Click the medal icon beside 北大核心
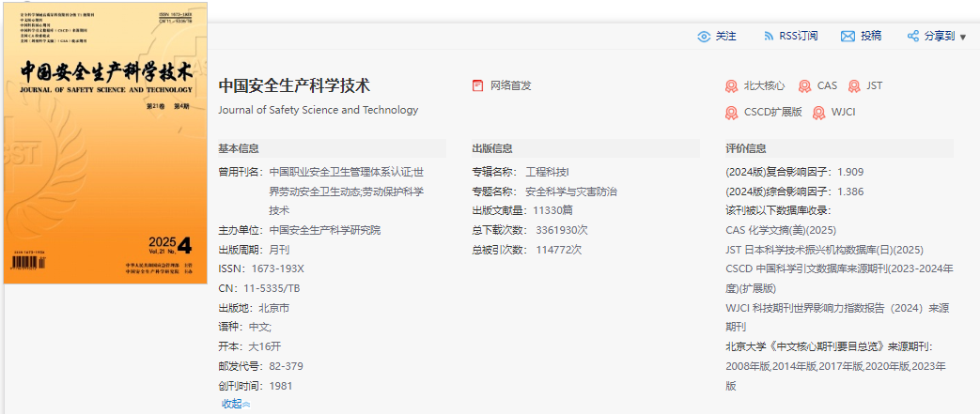Image resolution: width=980 pixels, height=414 pixels. click(x=731, y=86)
